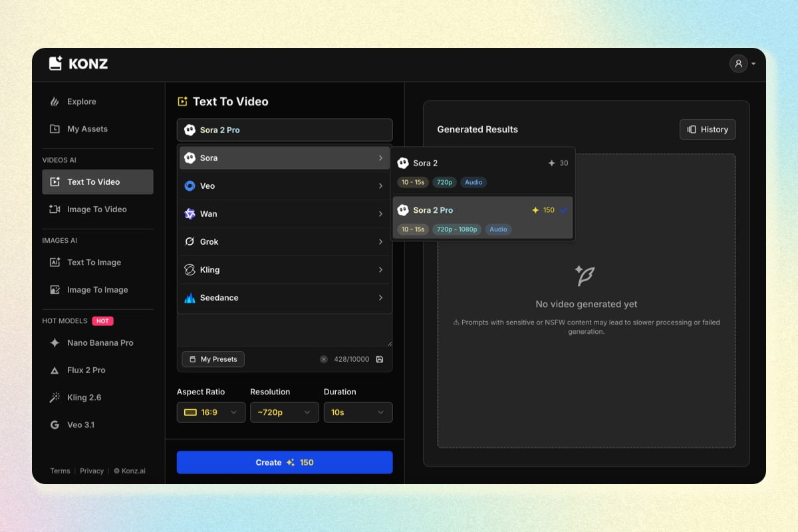The width and height of the screenshot is (798, 532).
Task: Click the Audio tag on Sora 2
Action: [473, 182]
